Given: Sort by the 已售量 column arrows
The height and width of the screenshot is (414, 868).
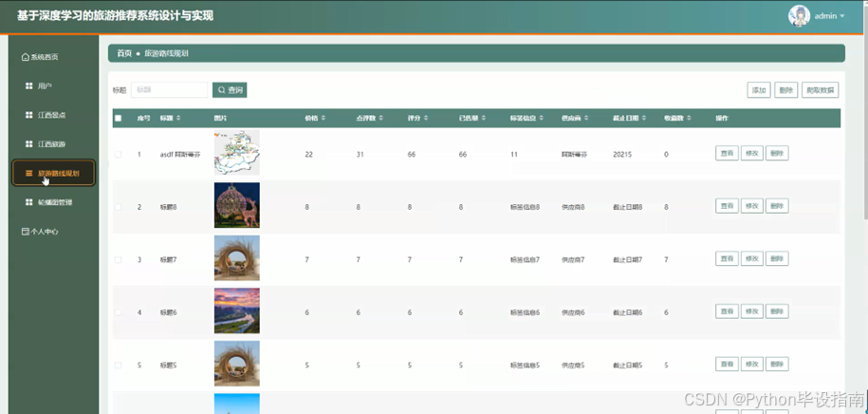Looking at the screenshot, I should click(484, 118).
